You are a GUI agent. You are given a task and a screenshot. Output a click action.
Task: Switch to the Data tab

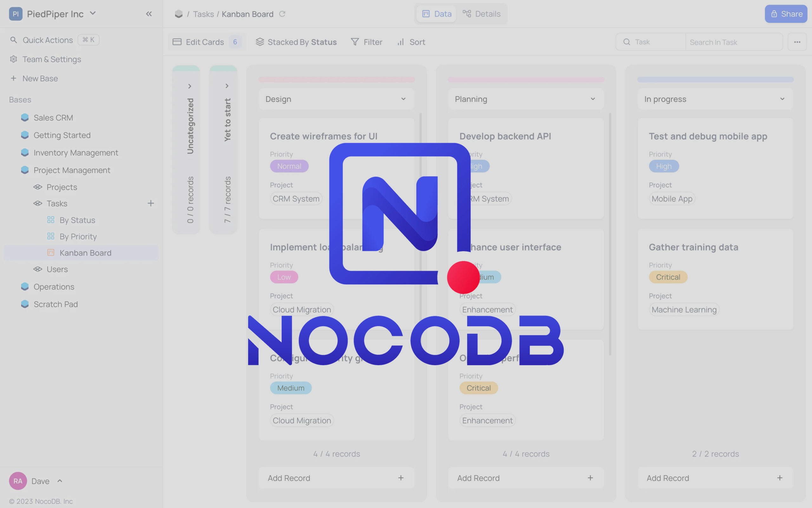point(436,14)
